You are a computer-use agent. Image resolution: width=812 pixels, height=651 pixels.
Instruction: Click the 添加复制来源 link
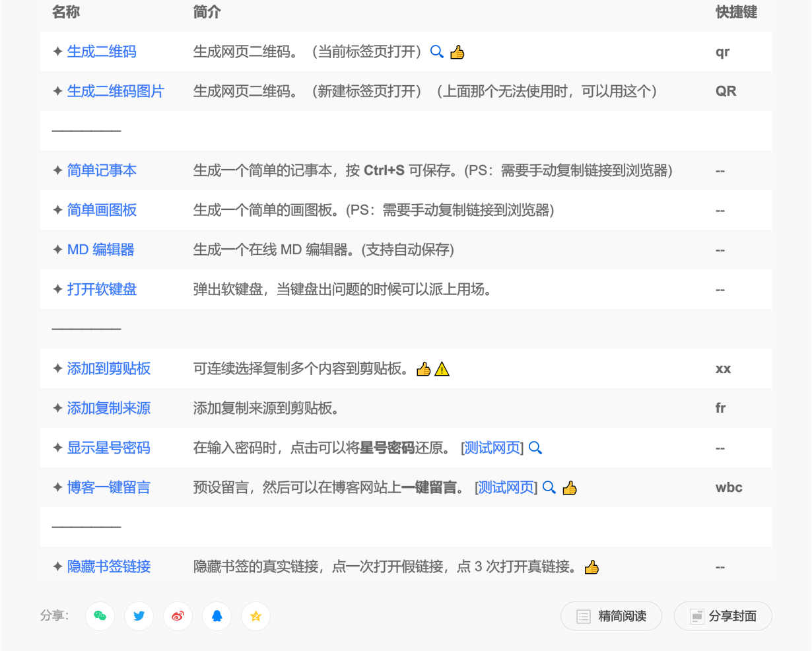pos(109,408)
